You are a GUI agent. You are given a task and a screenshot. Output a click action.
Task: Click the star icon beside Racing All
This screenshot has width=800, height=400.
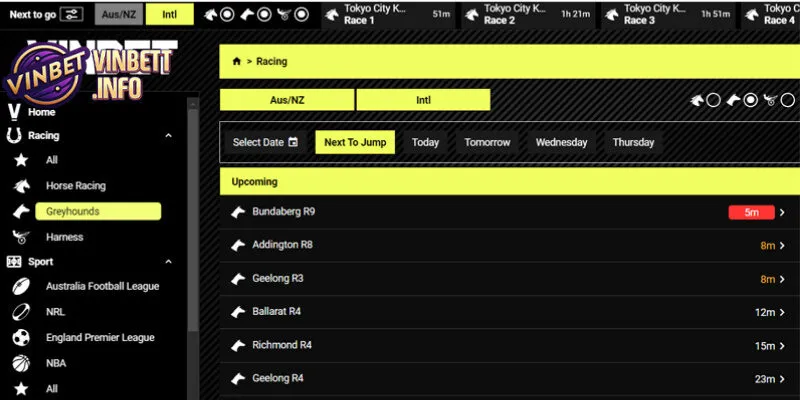point(20,160)
